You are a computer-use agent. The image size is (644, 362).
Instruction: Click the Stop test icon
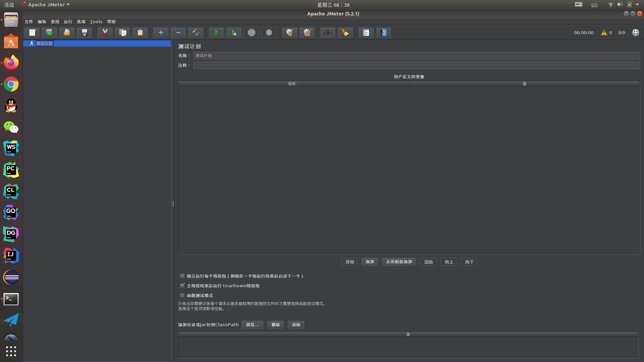coord(251,33)
